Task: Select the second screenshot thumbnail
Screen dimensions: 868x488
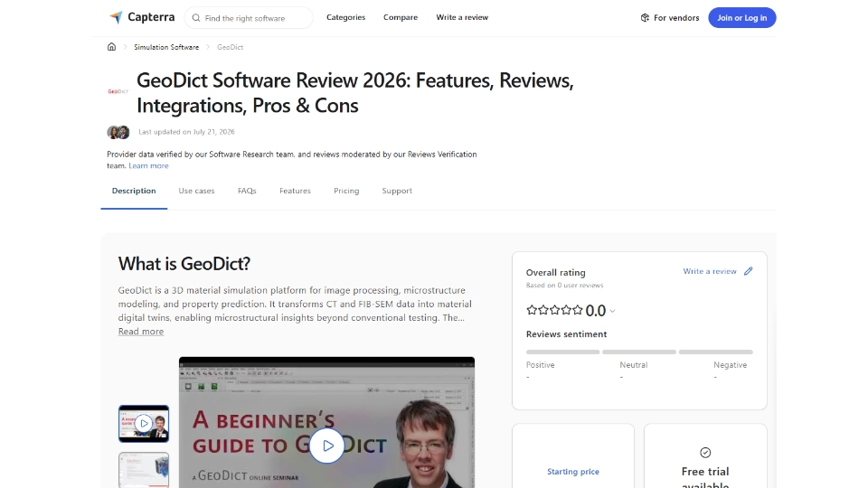Action: point(144,470)
